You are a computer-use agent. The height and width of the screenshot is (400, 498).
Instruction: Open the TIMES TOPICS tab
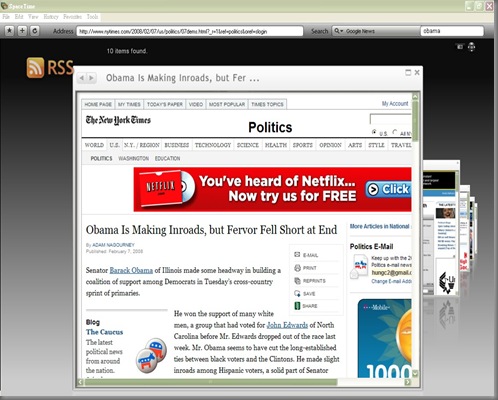tap(267, 104)
